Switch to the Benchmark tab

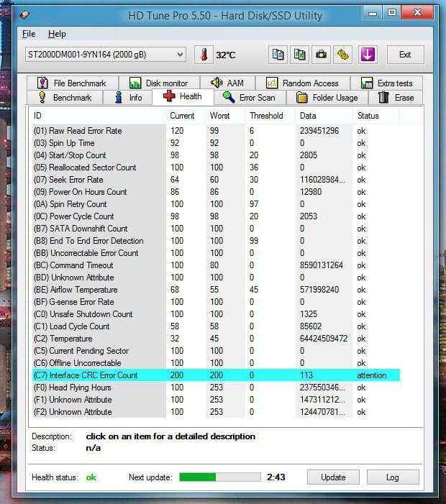click(65, 98)
